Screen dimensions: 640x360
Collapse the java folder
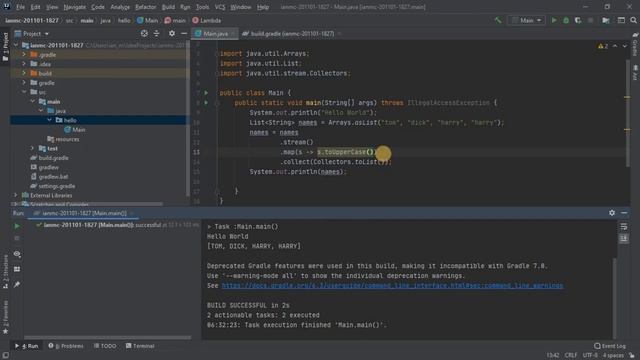41,111
